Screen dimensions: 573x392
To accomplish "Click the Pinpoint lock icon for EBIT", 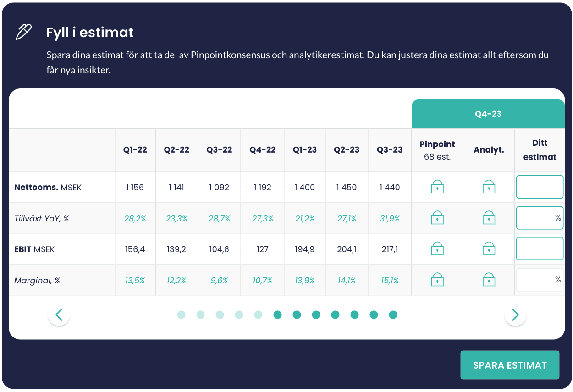I will pyautogui.click(x=437, y=249).
